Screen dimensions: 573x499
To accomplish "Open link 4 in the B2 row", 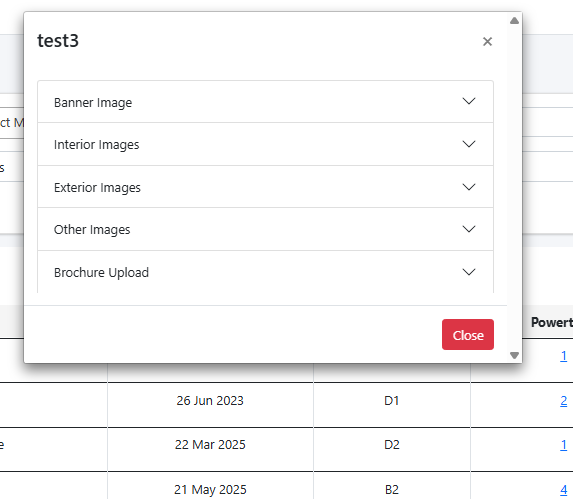I will click(563, 490).
